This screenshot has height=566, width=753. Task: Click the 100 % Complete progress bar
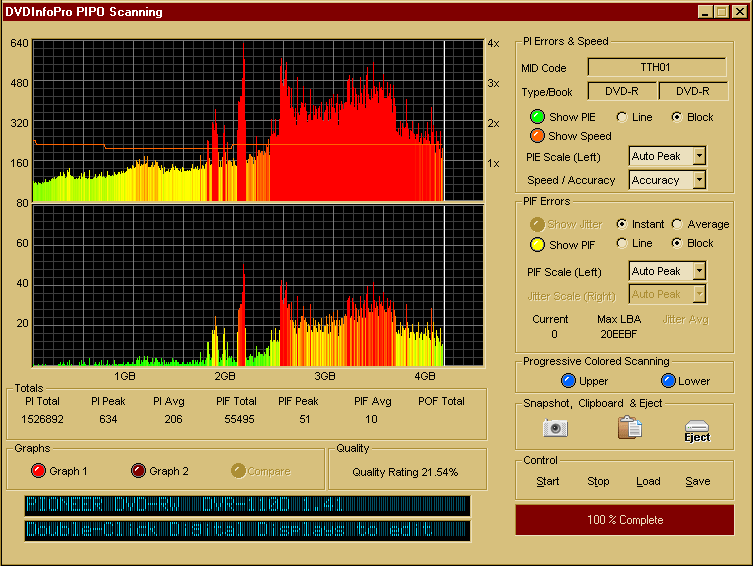click(x=624, y=520)
